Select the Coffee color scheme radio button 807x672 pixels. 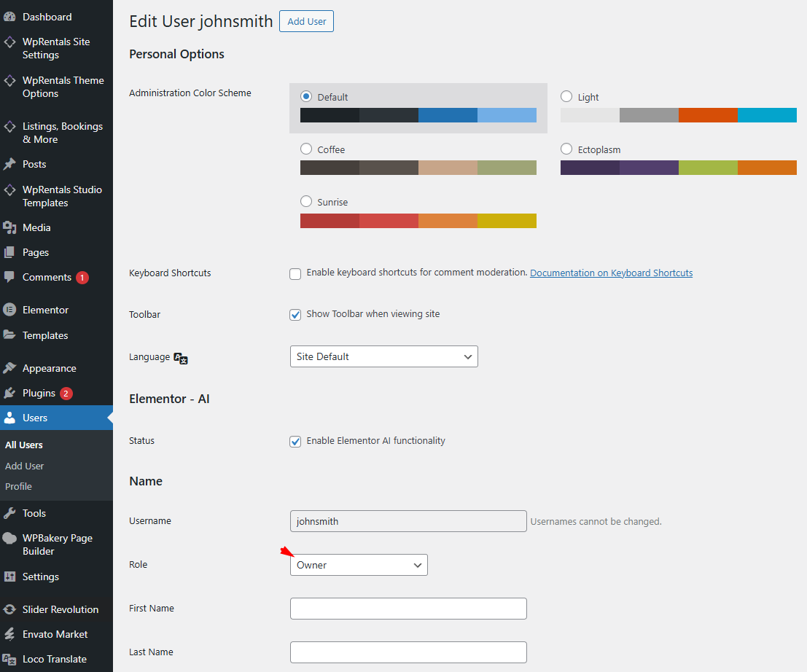306,149
